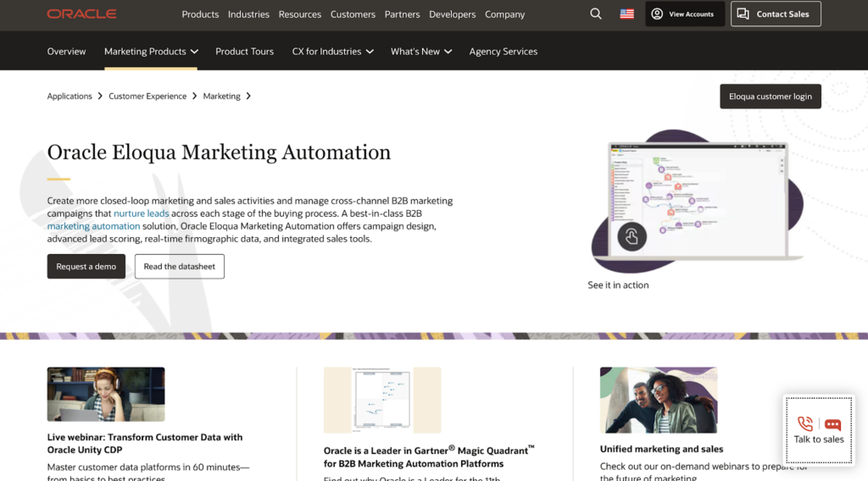The height and width of the screenshot is (481, 868).
Task: Click the Request a demo button
Action: click(x=86, y=267)
